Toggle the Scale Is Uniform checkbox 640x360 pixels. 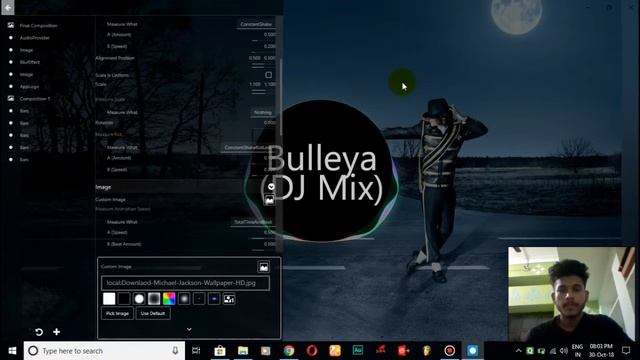[269, 75]
